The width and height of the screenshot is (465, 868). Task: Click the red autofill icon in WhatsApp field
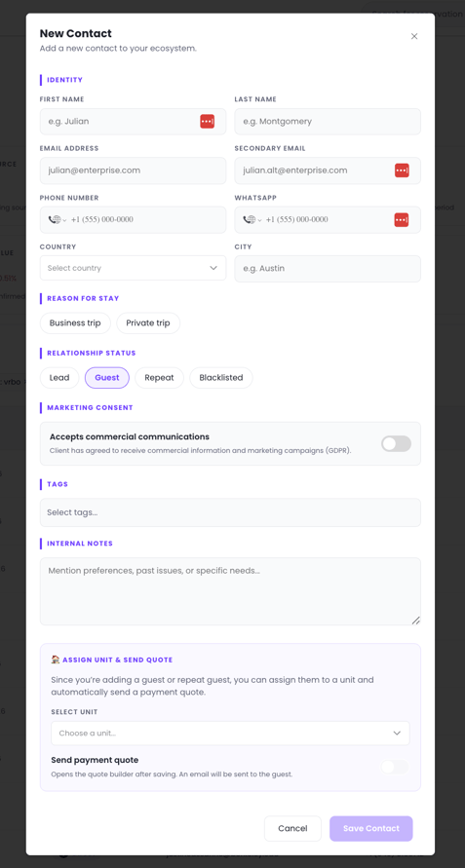(x=402, y=220)
